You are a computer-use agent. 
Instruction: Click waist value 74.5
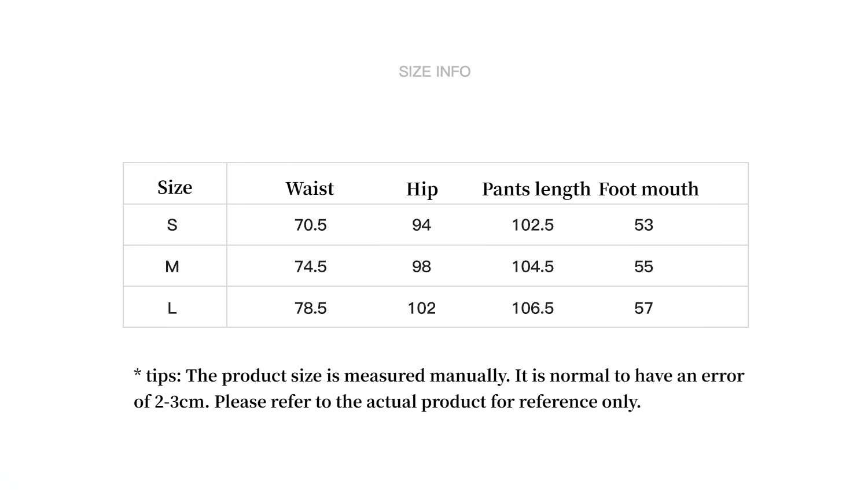click(x=311, y=266)
